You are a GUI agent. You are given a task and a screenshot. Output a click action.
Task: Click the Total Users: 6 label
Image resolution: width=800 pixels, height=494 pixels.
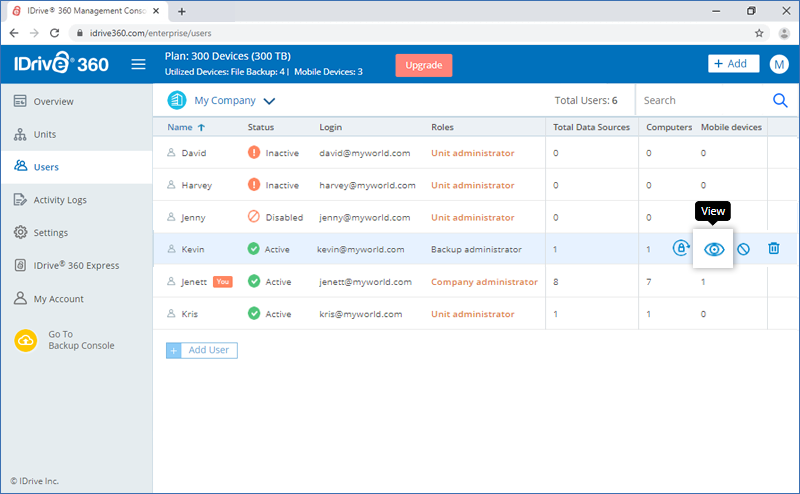586,101
